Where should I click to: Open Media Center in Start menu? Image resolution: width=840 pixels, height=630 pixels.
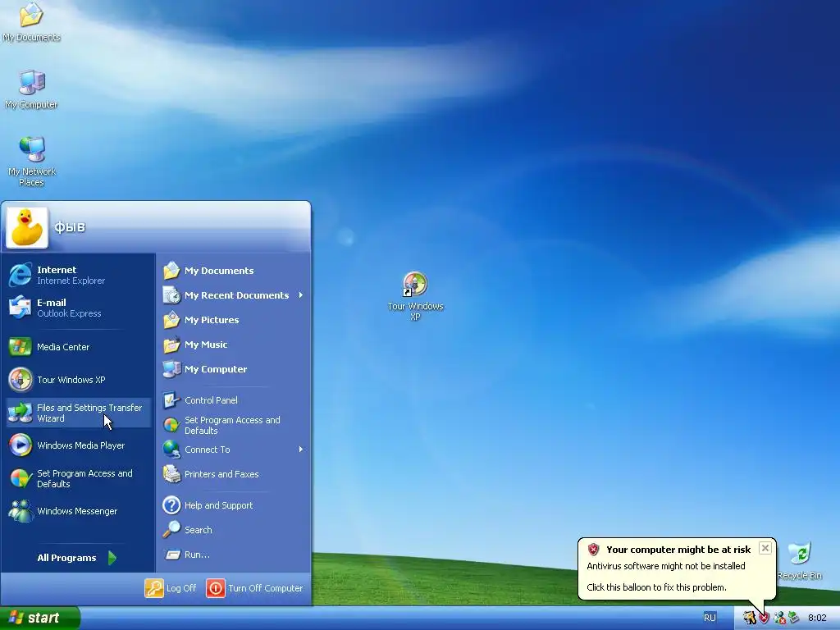pyautogui.click(x=78, y=347)
